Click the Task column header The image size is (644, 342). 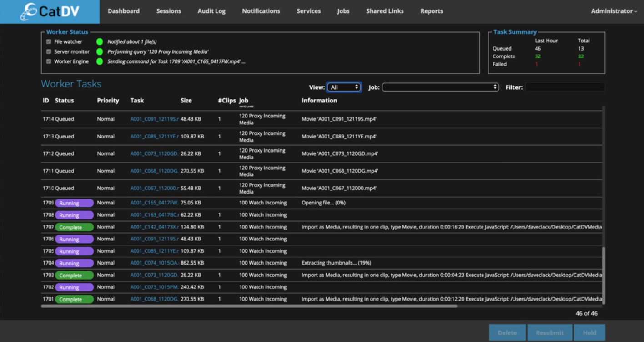tap(137, 101)
